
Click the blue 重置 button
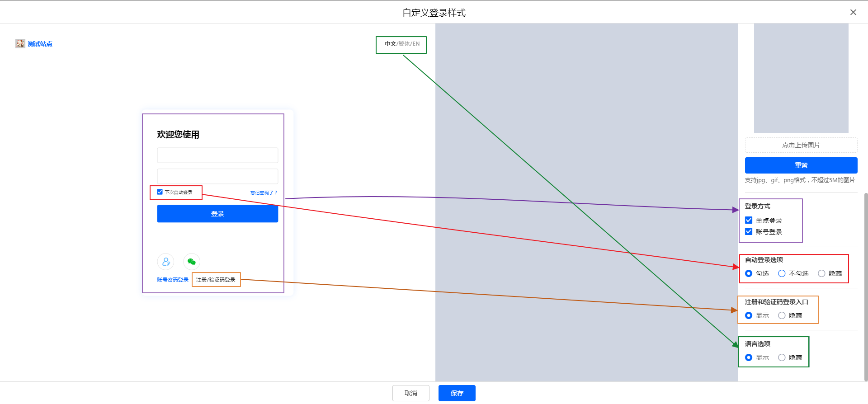pos(801,165)
